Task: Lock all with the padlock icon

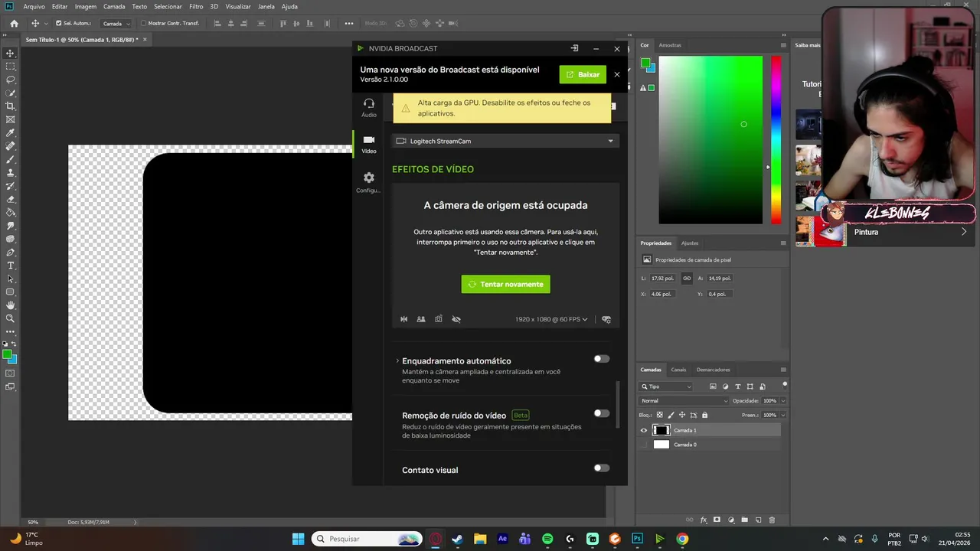Action: 705,415
